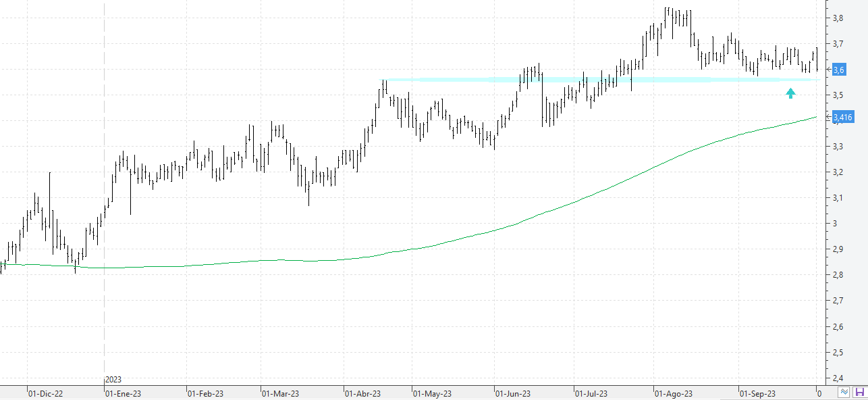Click the 3,1 price axis value

[x=838, y=198]
